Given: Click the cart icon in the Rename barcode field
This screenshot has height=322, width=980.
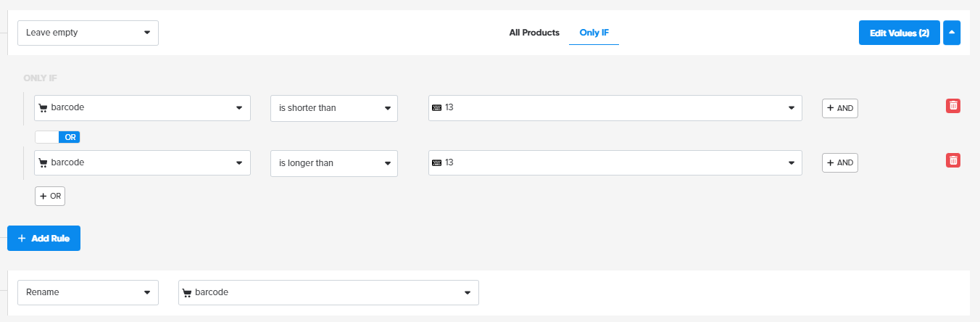Looking at the screenshot, I should coord(187,293).
